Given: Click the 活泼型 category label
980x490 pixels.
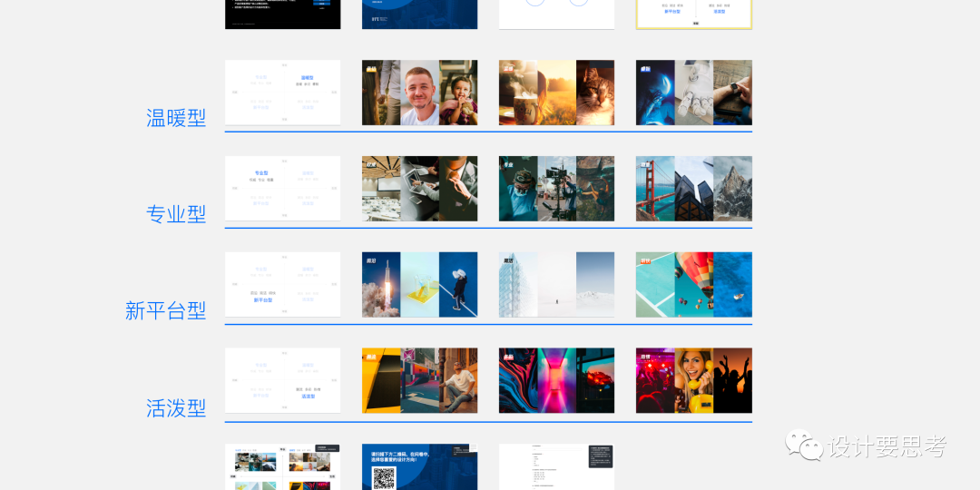Looking at the screenshot, I should (x=176, y=407).
